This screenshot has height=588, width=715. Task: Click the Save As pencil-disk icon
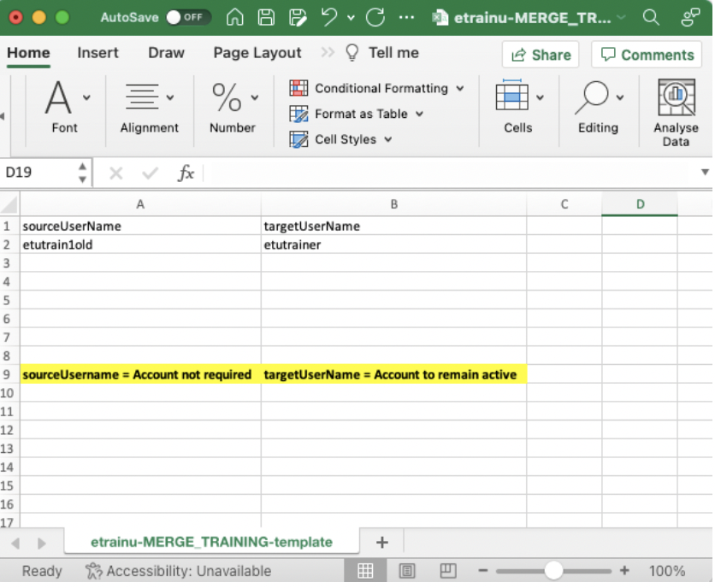click(298, 18)
